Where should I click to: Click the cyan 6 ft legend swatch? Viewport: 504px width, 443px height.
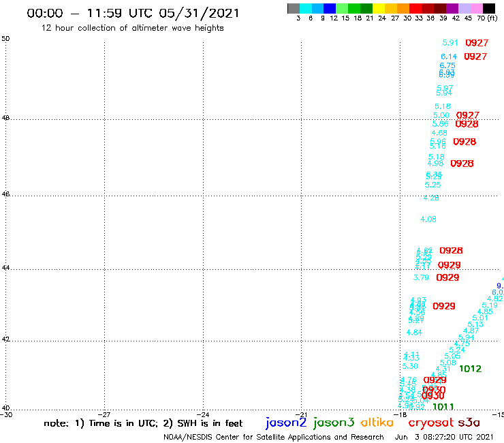coord(306,8)
